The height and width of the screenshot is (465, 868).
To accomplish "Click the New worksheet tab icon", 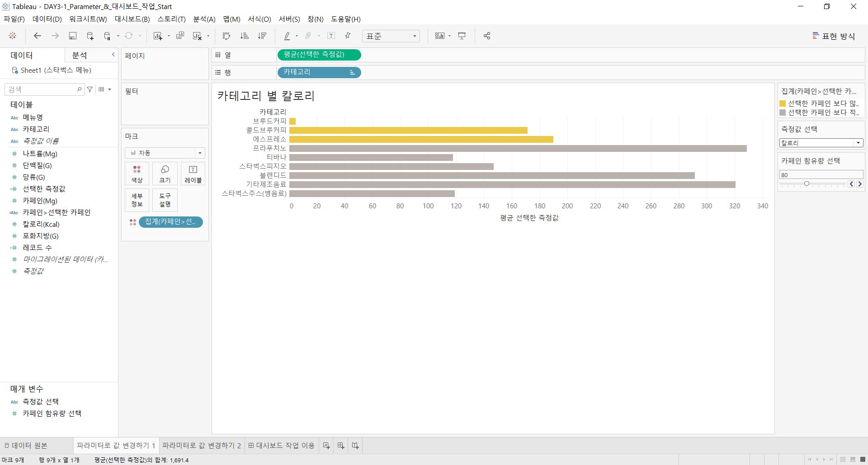I will click(326, 446).
